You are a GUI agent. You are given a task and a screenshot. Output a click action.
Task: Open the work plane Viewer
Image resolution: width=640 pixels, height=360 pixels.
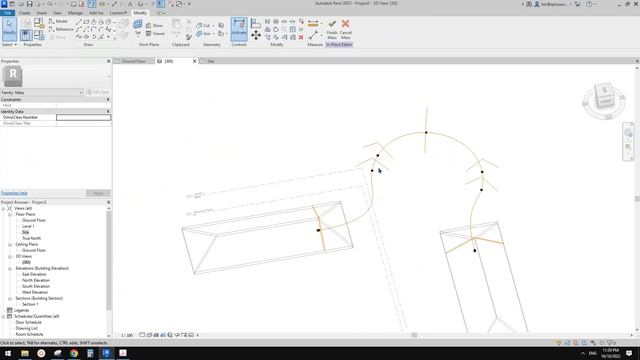coord(155,33)
